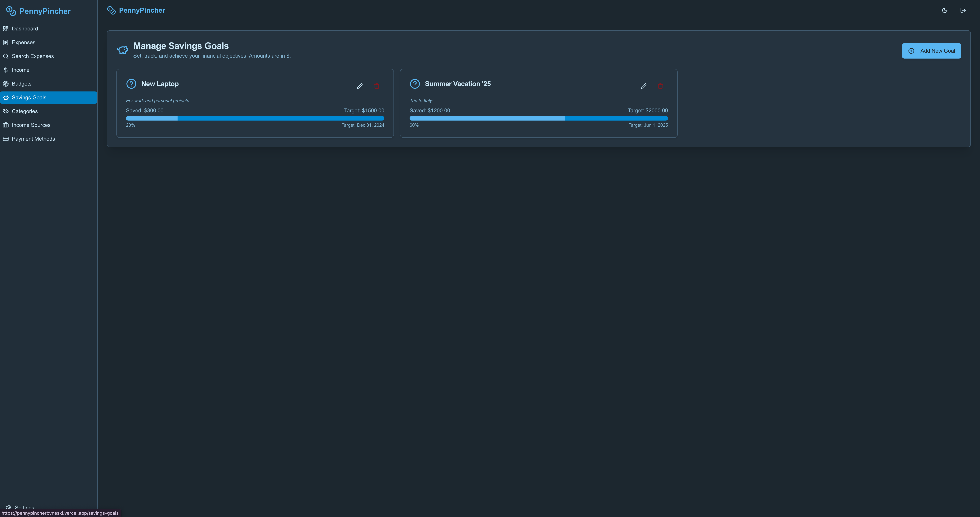Toggle dark mode with the moon icon
Viewport: 980px width, 517px height.
(x=945, y=10)
